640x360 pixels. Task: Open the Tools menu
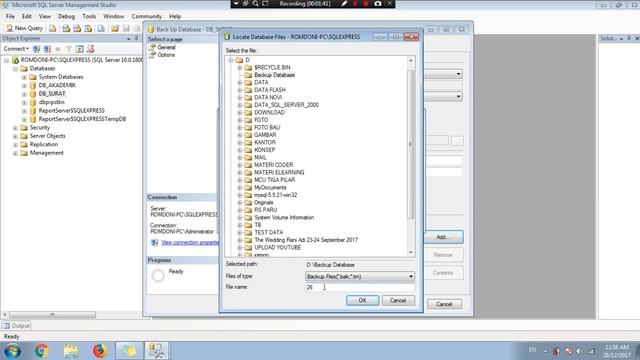[x=89, y=16]
